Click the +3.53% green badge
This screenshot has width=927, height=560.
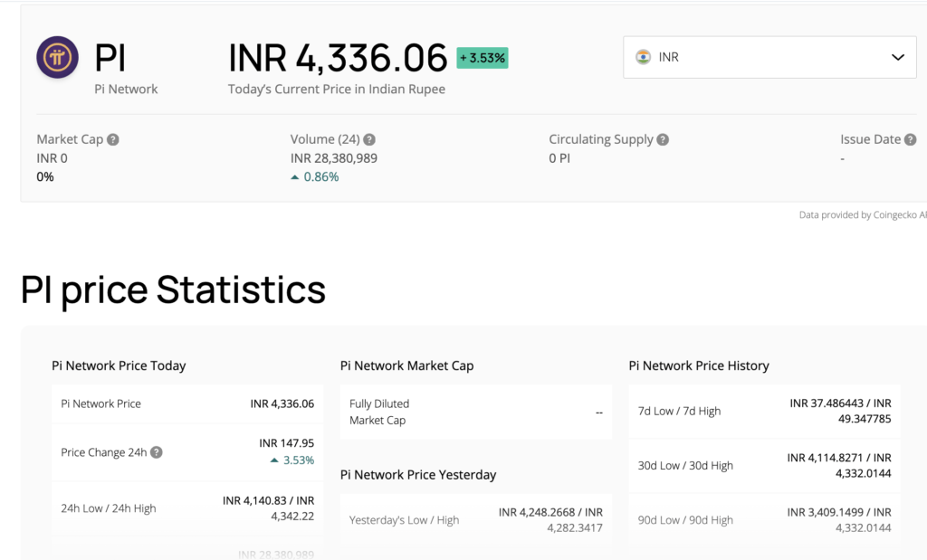click(x=483, y=58)
